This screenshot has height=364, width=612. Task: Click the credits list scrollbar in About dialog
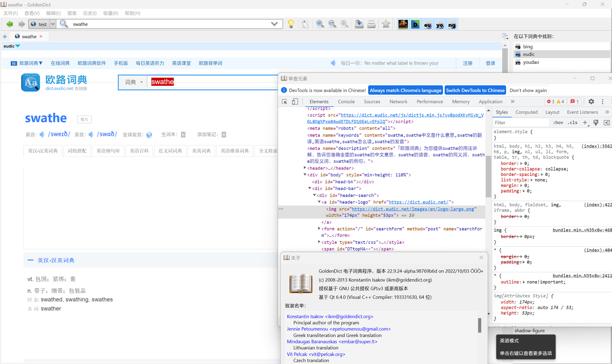[x=479, y=325]
